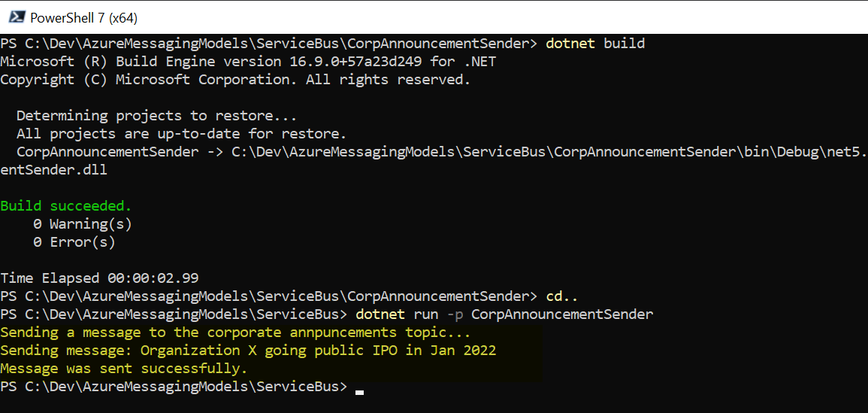Click the green 'Build succeeded.' text
The image size is (868, 413).
(x=66, y=206)
